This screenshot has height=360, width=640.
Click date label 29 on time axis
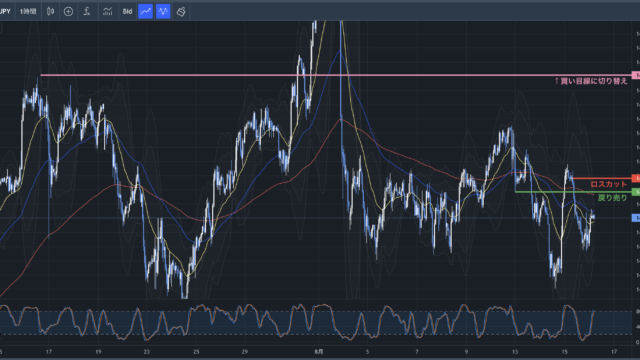244,351
